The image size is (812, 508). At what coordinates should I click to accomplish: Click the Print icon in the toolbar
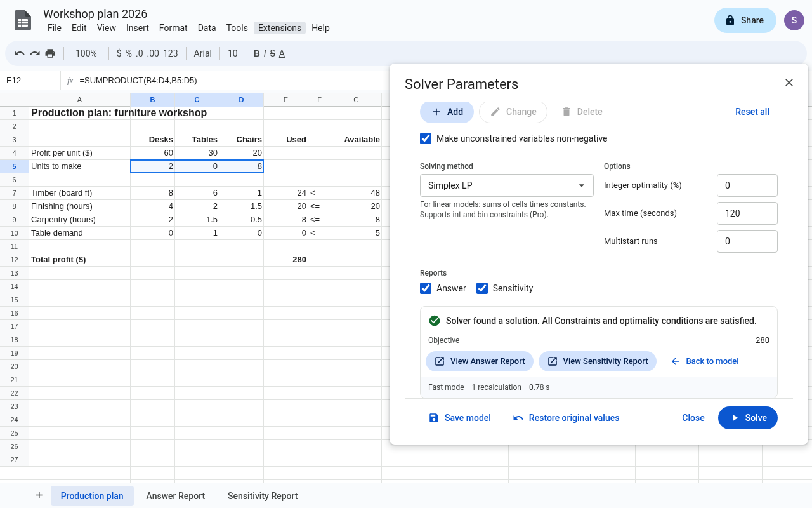(50, 53)
